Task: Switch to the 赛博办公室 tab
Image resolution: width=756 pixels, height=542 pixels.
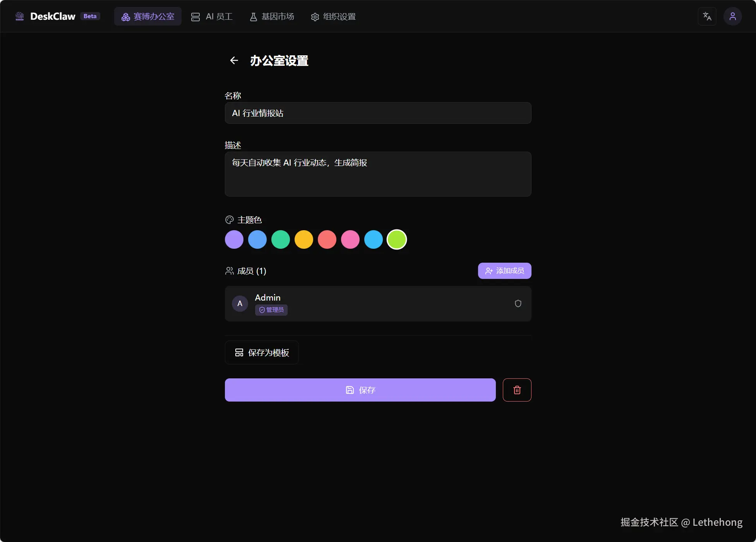Action: 148,17
